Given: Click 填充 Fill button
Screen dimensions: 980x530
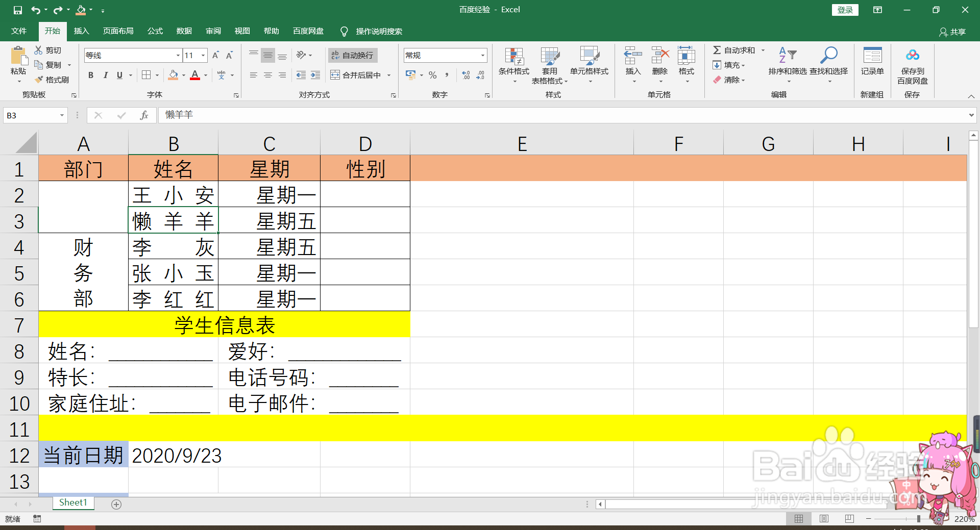Looking at the screenshot, I should pos(729,65).
